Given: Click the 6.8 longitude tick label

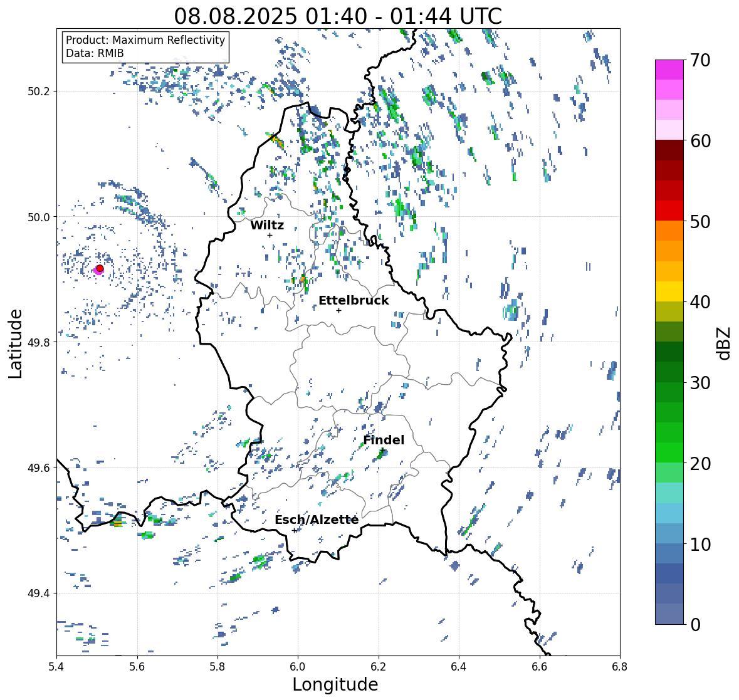Looking at the screenshot, I should 620,666.
